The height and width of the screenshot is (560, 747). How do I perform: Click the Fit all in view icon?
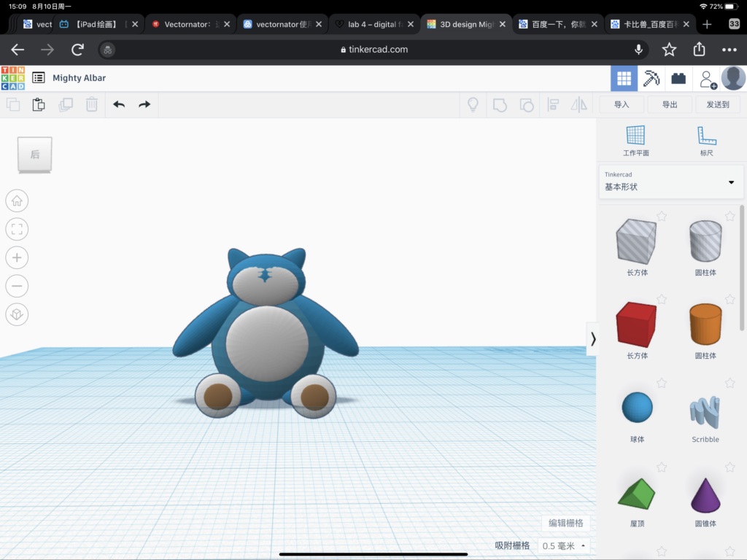(17, 230)
